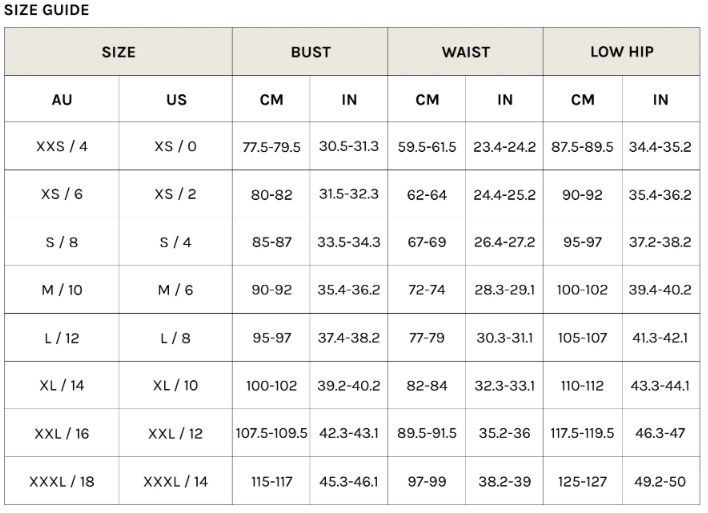Select the AU size subheader
The width and height of the screenshot is (708, 513).
(62, 100)
